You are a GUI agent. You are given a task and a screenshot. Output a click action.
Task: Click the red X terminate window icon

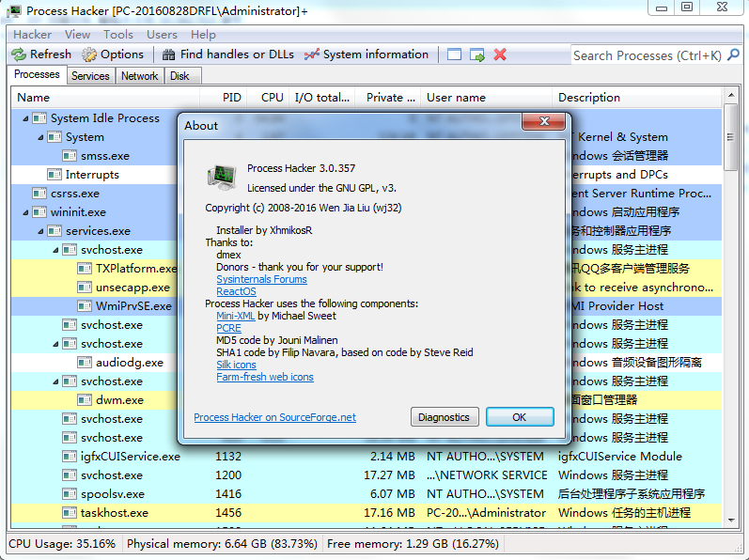pos(500,54)
